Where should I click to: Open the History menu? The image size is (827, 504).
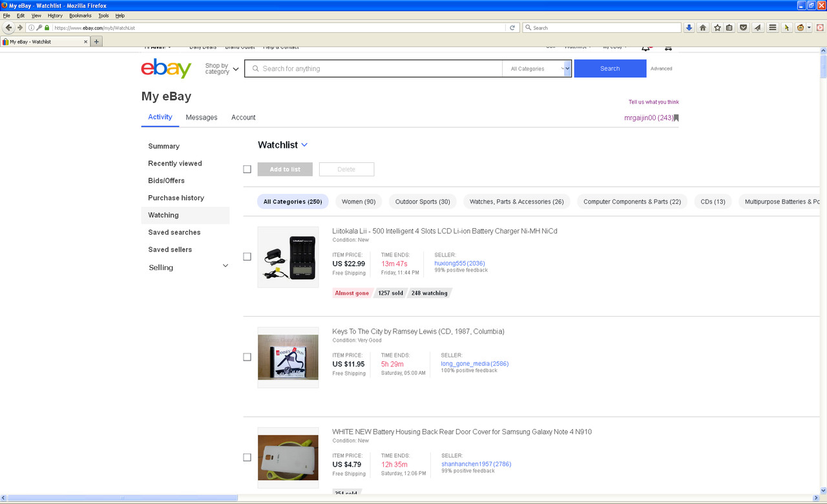(55, 16)
